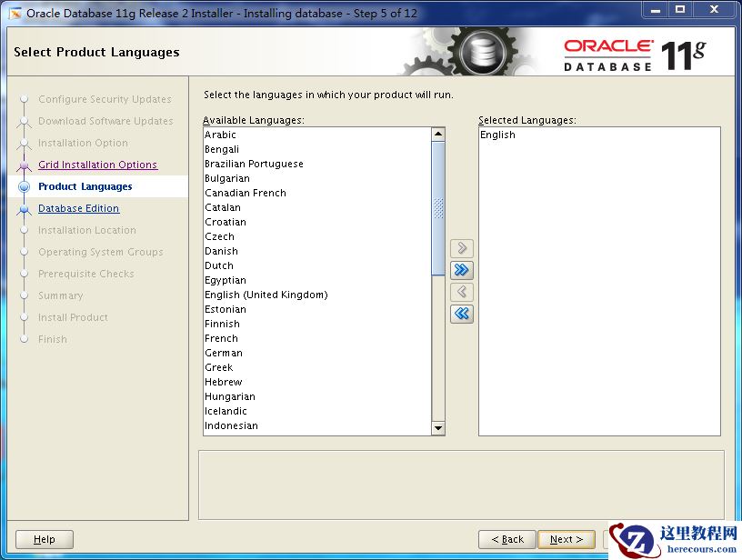742x560 pixels.
Task: Open the Database Edition step
Action: click(78, 208)
